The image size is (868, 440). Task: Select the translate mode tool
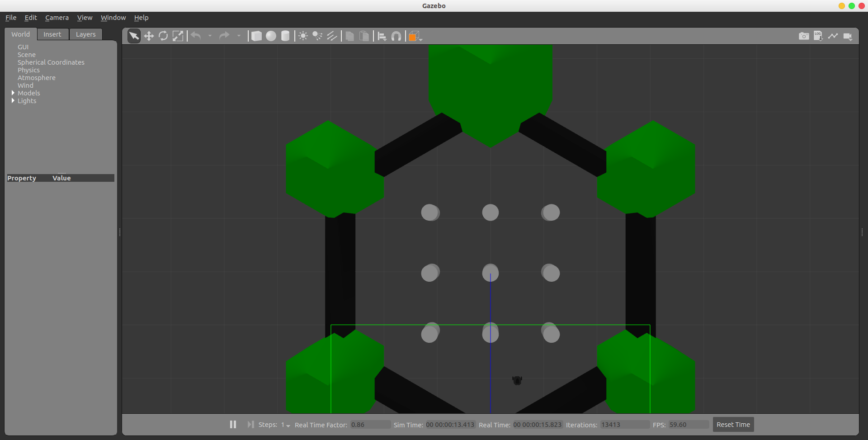(149, 36)
